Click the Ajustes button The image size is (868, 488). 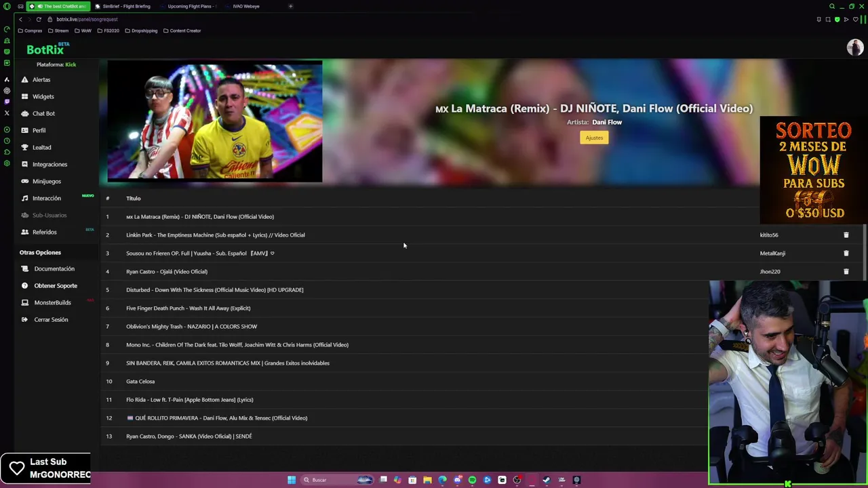click(594, 138)
